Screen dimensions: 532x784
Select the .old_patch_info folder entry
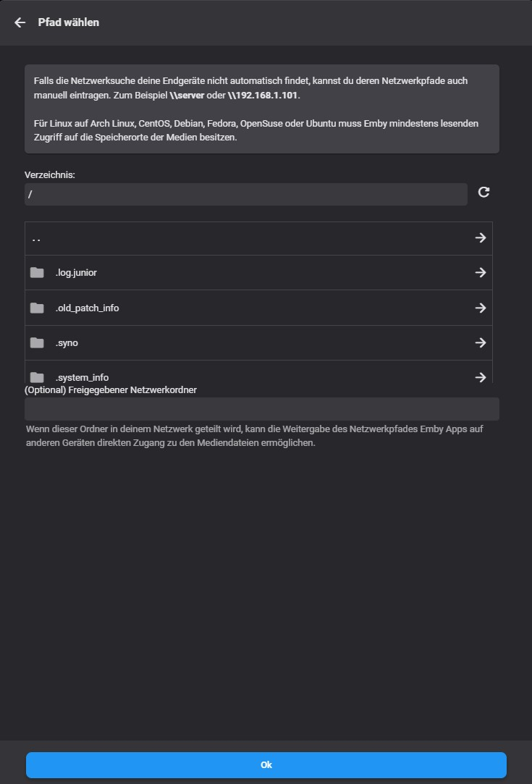[x=87, y=308]
